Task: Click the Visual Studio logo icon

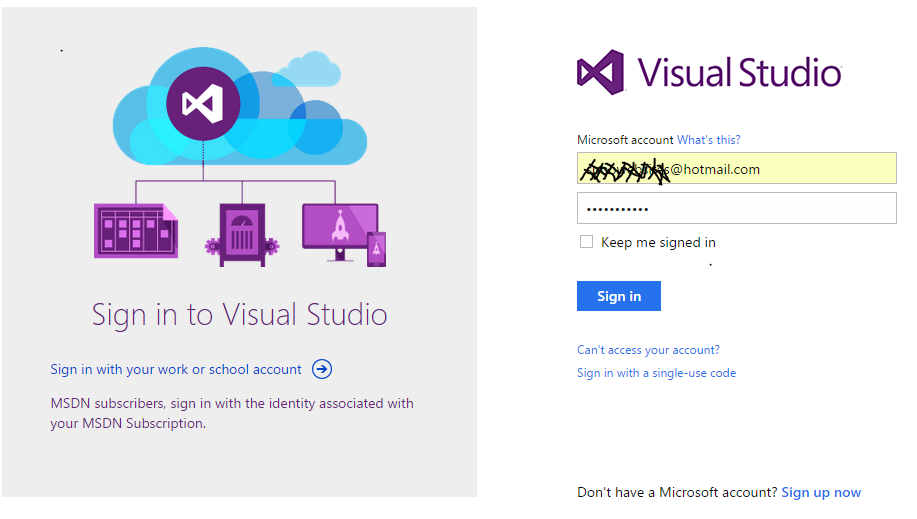Action: click(x=601, y=73)
